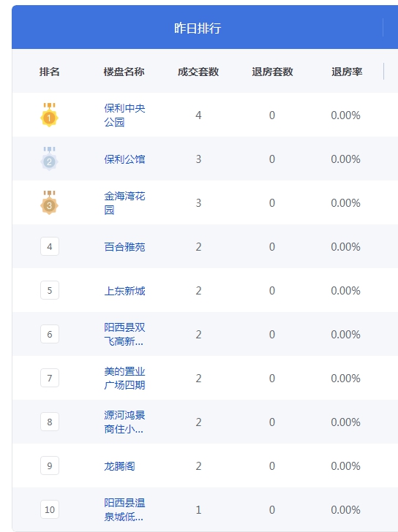The image size is (398, 532).
Task: Click the 退房率 column header
Action: click(x=347, y=72)
